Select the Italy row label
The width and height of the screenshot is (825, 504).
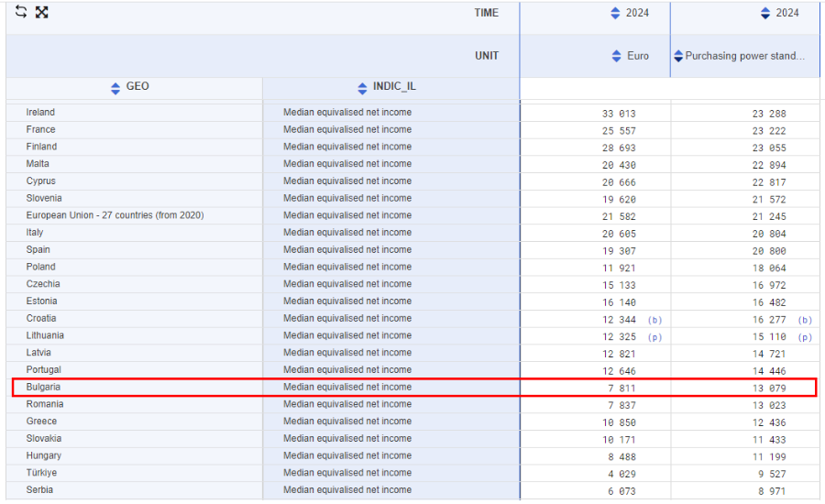coord(35,233)
